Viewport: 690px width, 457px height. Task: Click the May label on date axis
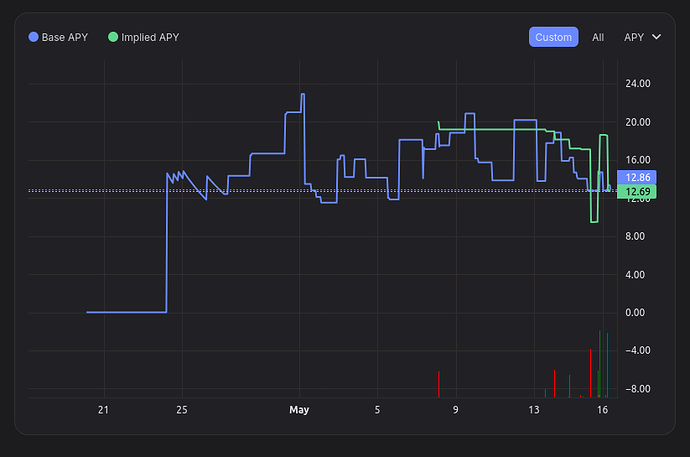[x=299, y=410]
